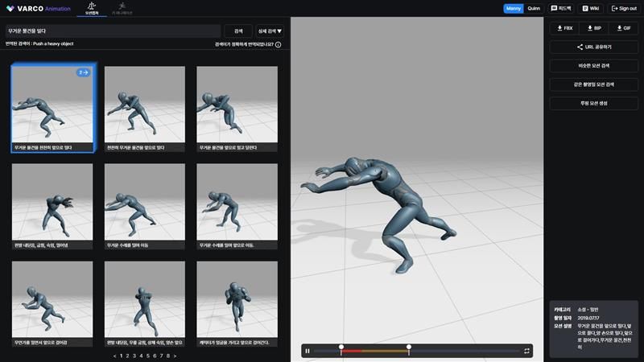Viewport: 644px width, 362px height.
Task: Click the URL share button
Action: [593, 47]
